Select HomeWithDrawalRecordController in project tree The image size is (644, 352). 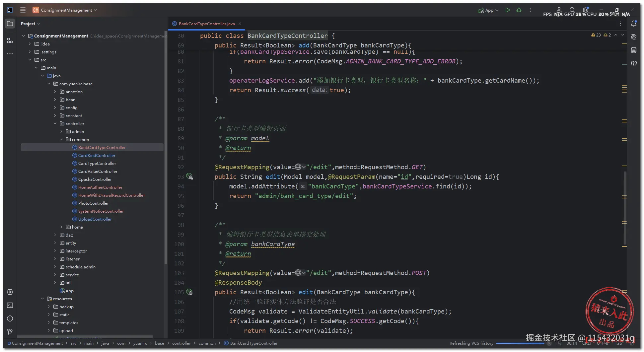click(111, 195)
